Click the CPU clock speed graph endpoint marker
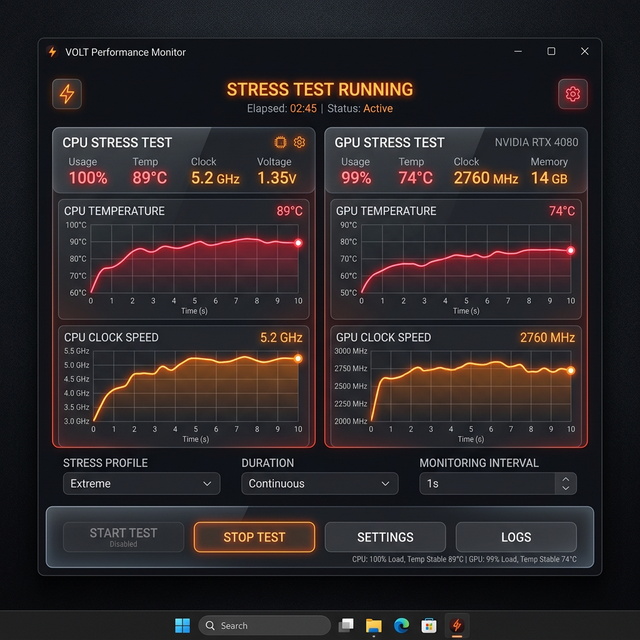 (x=298, y=358)
